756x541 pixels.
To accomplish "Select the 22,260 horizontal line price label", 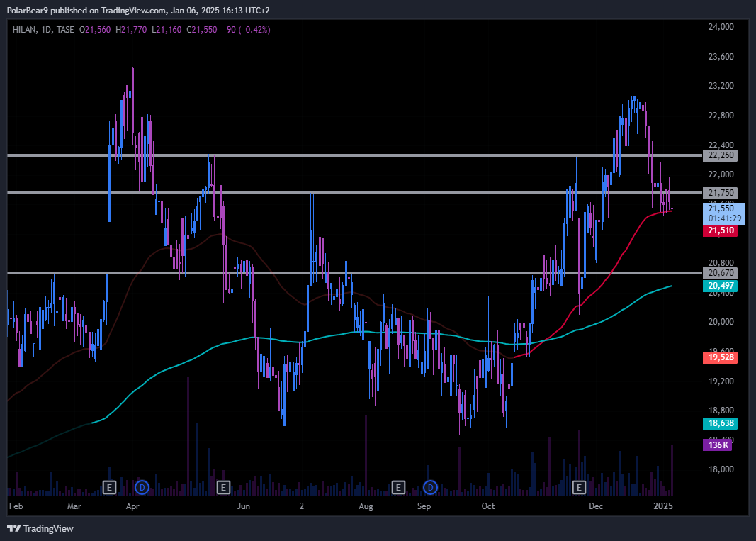I will (x=720, y=155).
